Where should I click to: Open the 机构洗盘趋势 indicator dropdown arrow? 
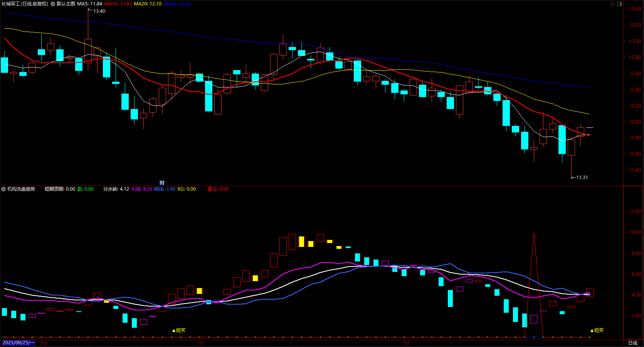click(x=3, y=189)
